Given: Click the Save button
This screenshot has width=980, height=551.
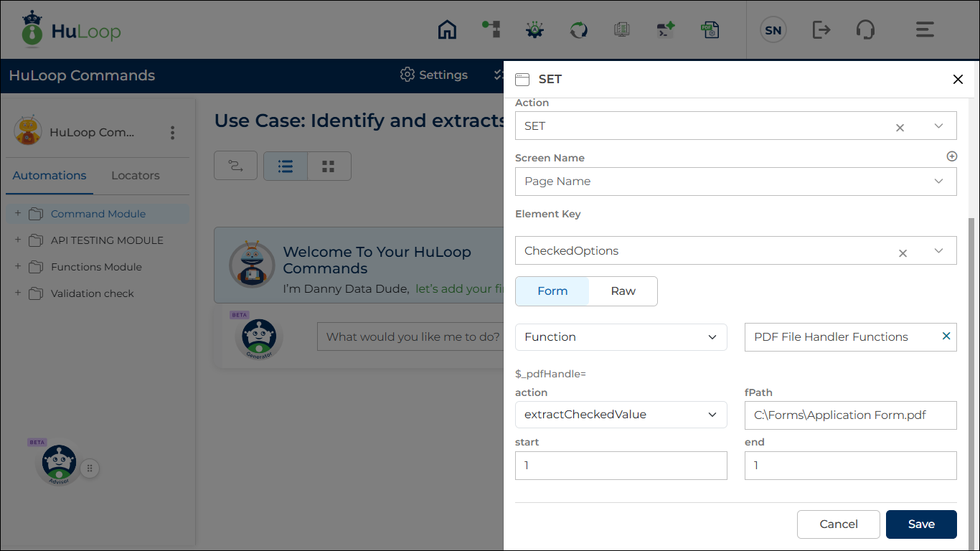Looking at the screenshot, I should (x=920, y=524).
